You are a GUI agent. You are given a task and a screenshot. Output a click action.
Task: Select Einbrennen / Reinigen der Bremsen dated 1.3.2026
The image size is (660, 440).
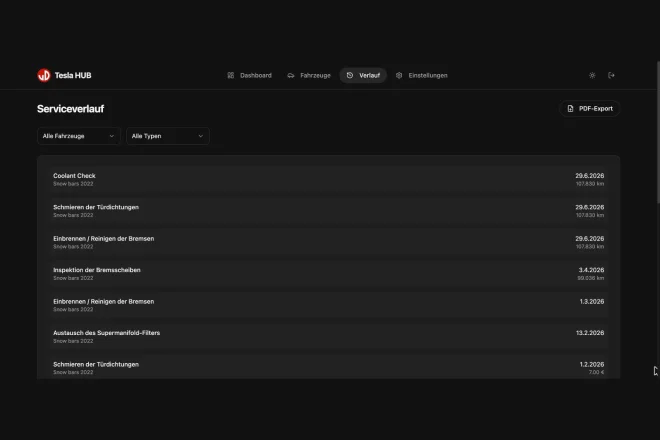tap(328, 305)
